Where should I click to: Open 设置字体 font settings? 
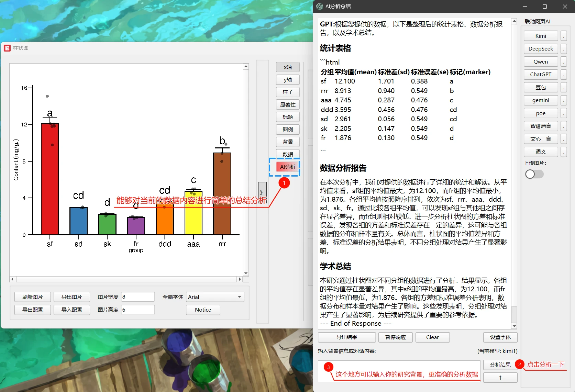500,337
